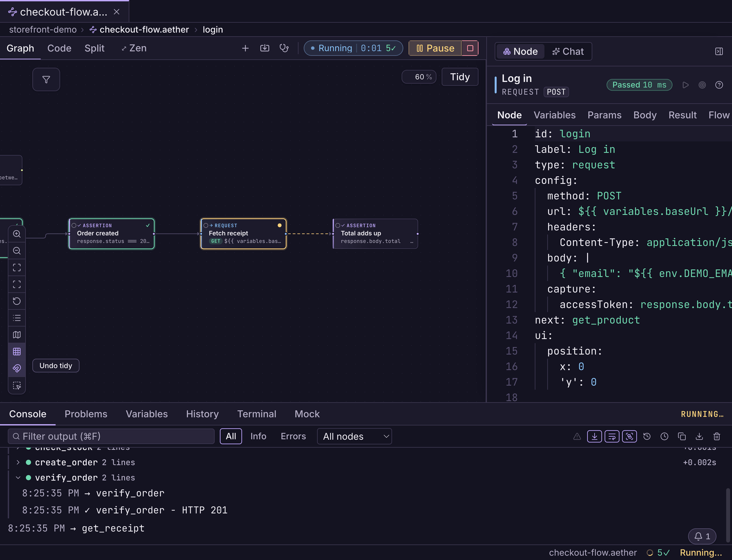Viewport: 732px width, 560px height.
Task: Click the warning triangle in console toolbar
Action: pyautogui.click(x=577, y=437)
